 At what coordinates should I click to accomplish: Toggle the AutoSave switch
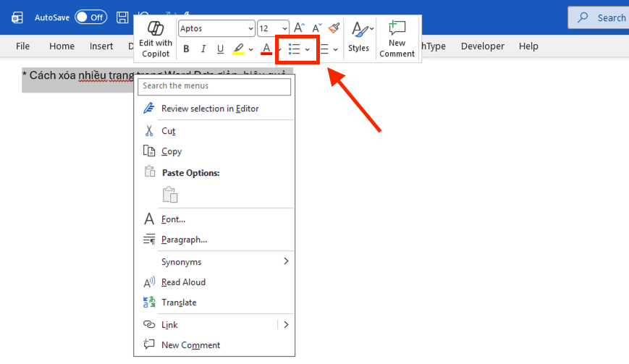click(91, 17)
